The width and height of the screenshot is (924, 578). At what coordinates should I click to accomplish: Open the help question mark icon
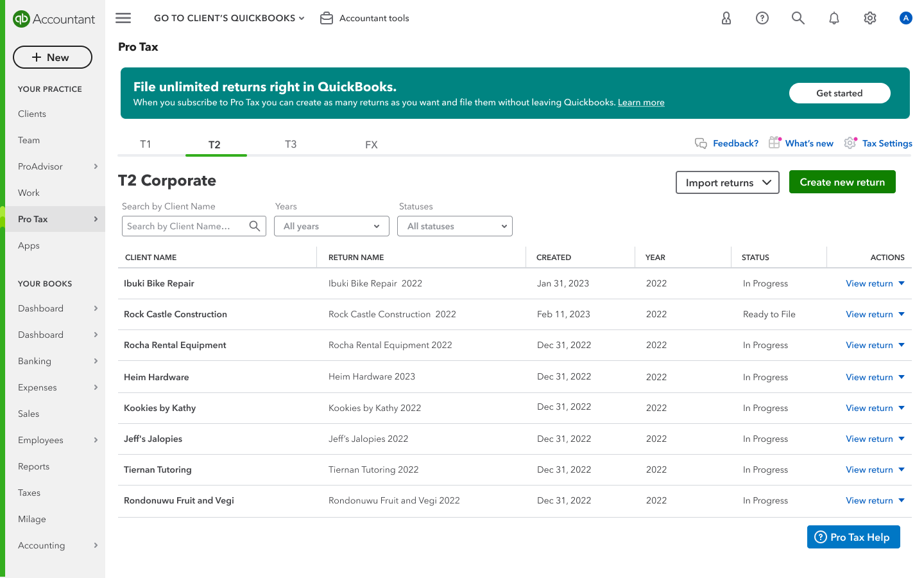click(x=762, y=18)
